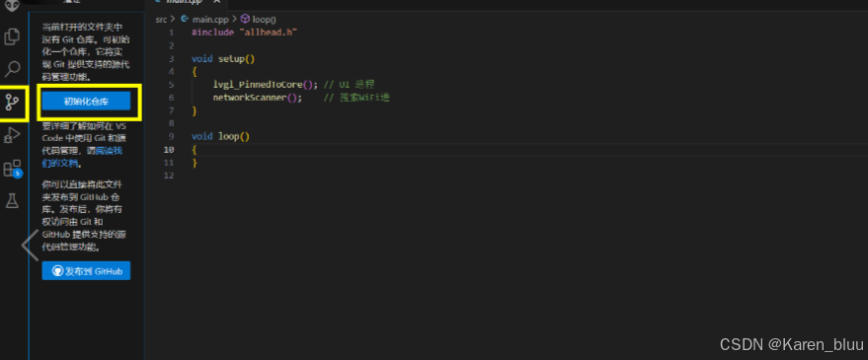868x360 pixels.
Task: Click the lvgl_PinnedToCore call
Action: click(266, 85)
